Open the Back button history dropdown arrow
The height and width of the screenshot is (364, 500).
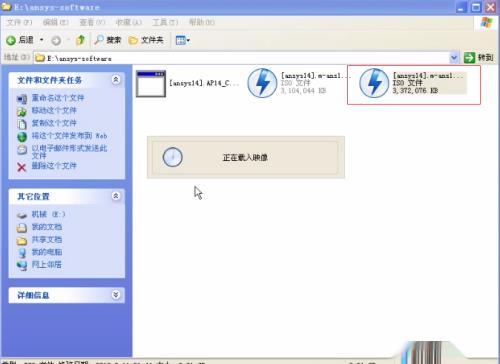(x=42, y=40)
